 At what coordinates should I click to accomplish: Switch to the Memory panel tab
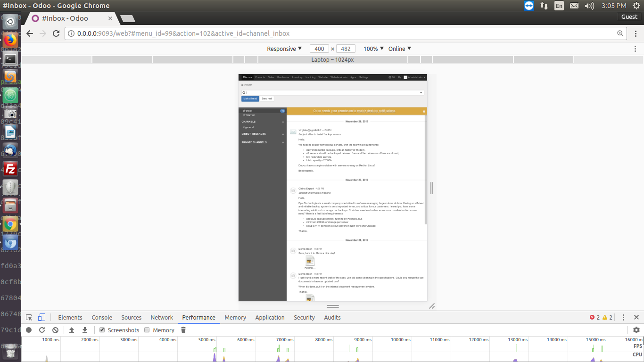pos(235,317)
